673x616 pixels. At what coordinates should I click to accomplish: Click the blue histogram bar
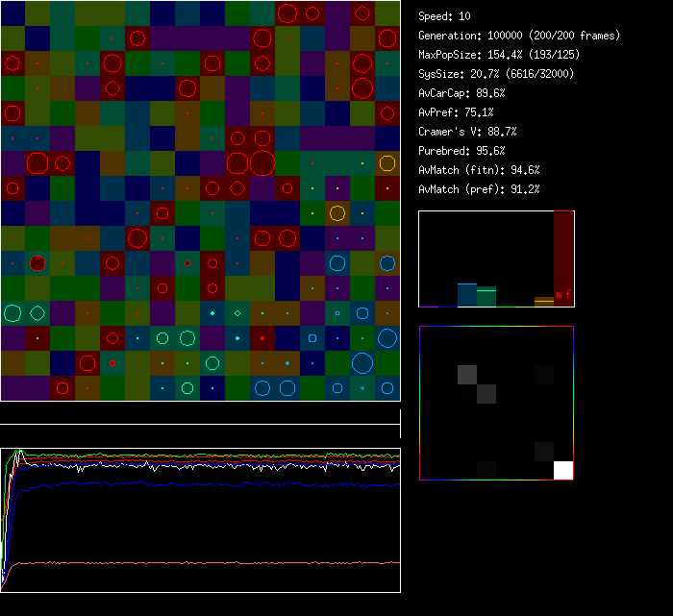pyautogui.click(x=466, y=295)
